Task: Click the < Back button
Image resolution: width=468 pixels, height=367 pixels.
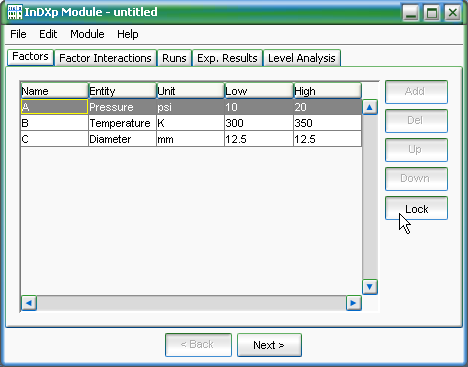Action: 198,345
